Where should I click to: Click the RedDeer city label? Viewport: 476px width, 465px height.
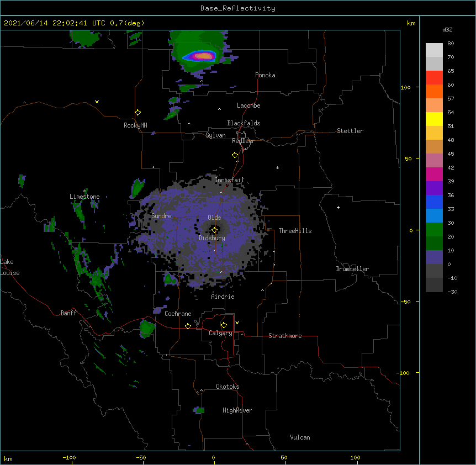[243, 141]
